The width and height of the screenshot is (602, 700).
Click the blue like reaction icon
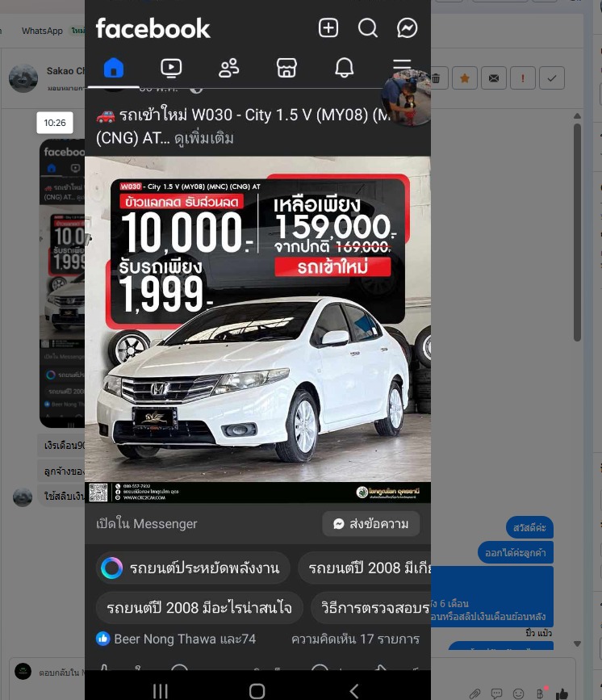(x=102, y=639)
